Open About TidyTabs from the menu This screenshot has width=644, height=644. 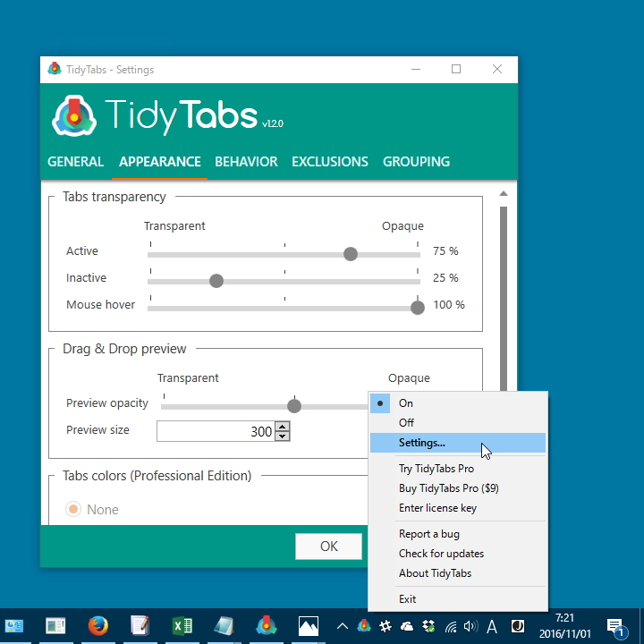pyautogui.click(x=458, y=573)
